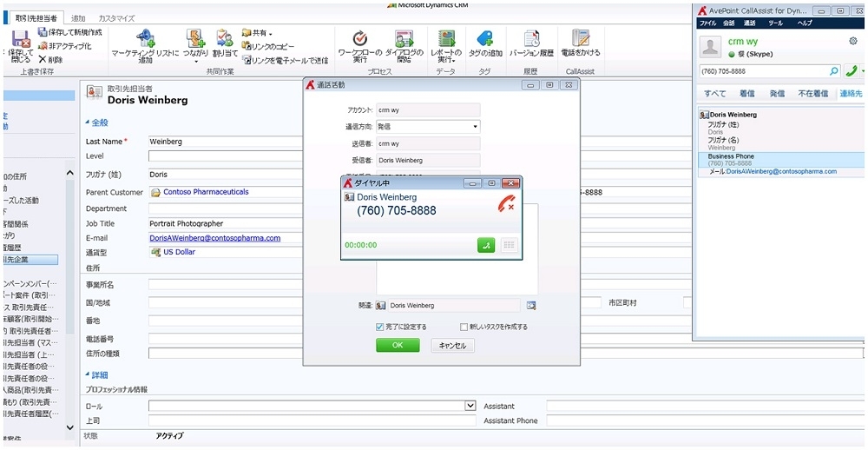Open the US Dollar currency link
868x450 pixels.
(x=180, y=252)
